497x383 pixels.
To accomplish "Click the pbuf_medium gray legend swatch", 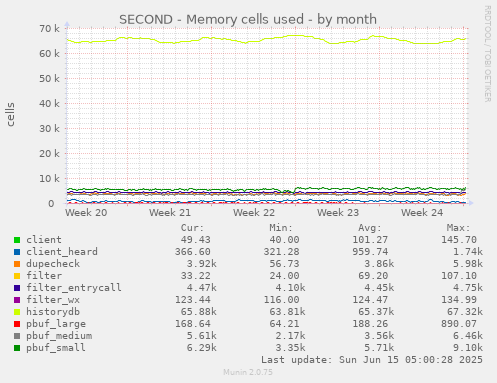I will [x=17, y=336].
